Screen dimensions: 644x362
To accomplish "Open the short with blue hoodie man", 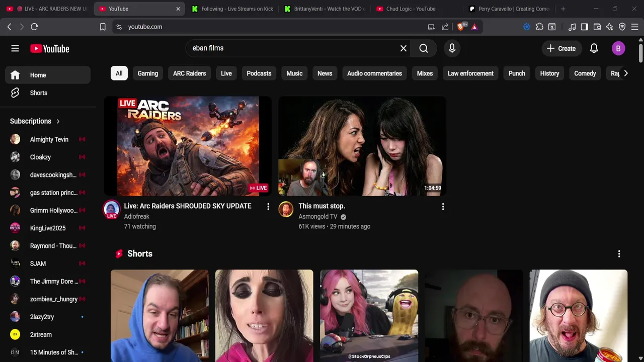I will pos(159,316).
